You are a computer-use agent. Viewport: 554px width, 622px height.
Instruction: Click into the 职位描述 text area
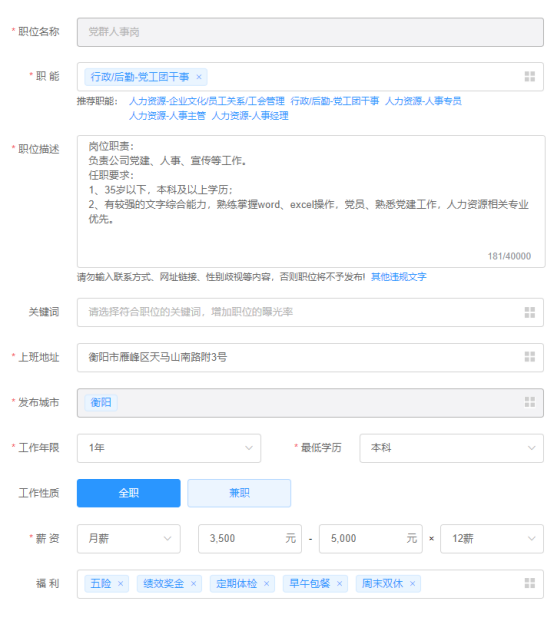tap(311, 202)
